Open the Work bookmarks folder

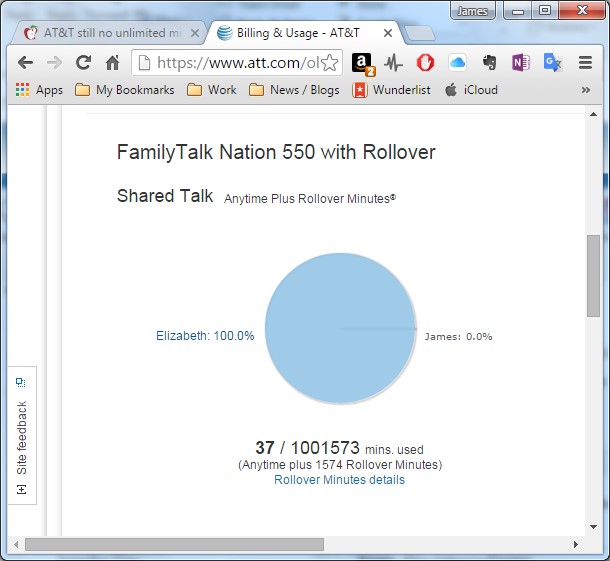211,90
